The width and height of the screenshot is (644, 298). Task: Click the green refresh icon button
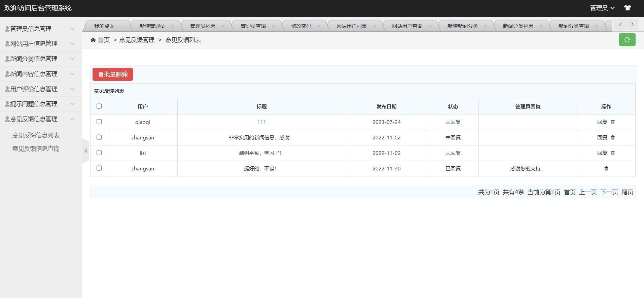(627, 40)
